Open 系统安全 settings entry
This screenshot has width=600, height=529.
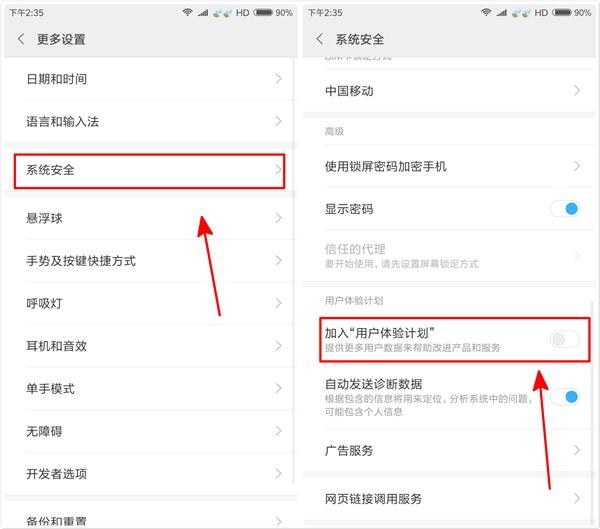click(149, 171)
